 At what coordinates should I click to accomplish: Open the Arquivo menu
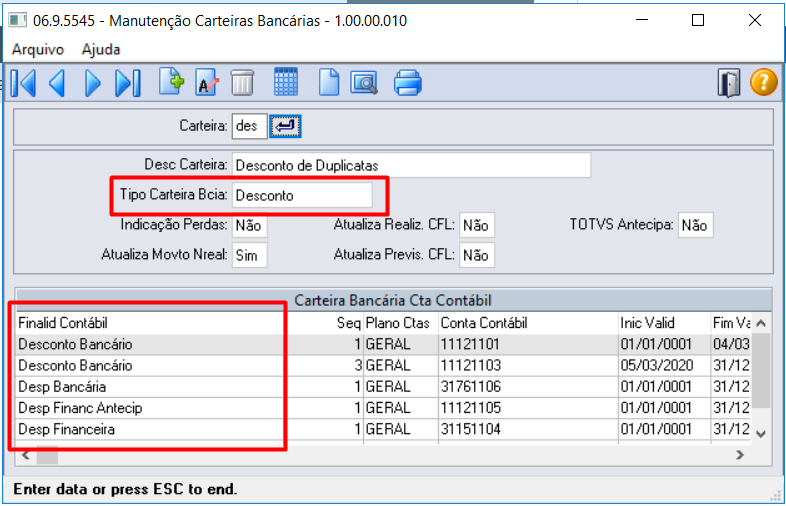coord(38,49)
